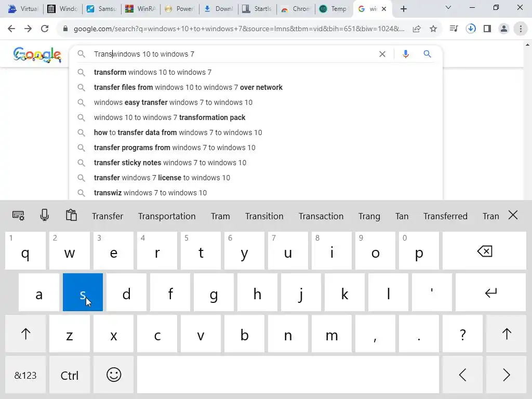The image size is (532, 399).
Task: Tap the spacebar key
Action: click(x=288, y=375)
